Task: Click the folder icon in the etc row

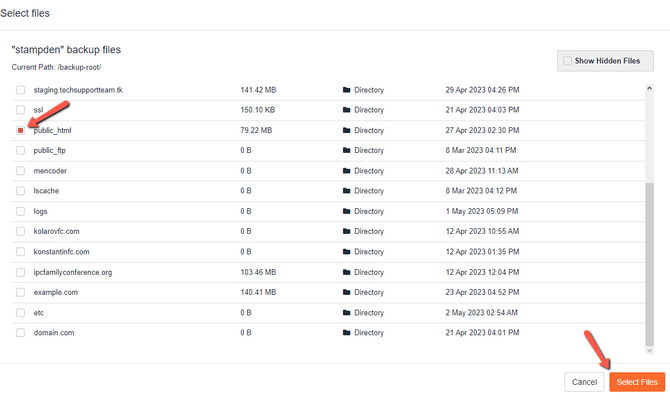Action: pyautogui.click(x=346, y=313)
